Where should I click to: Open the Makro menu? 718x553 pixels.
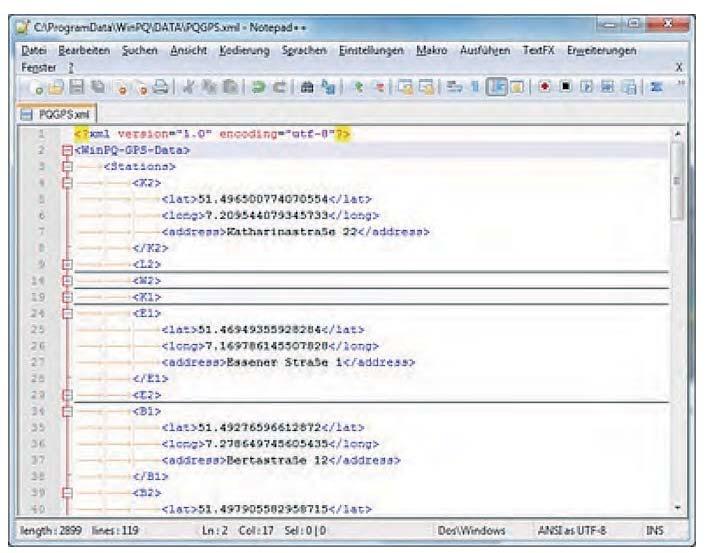point(431,50)
